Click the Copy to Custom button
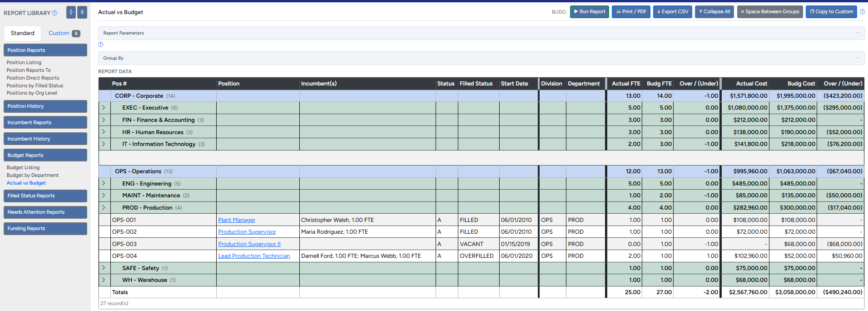 pyautogui.click(x=831, y=12)
